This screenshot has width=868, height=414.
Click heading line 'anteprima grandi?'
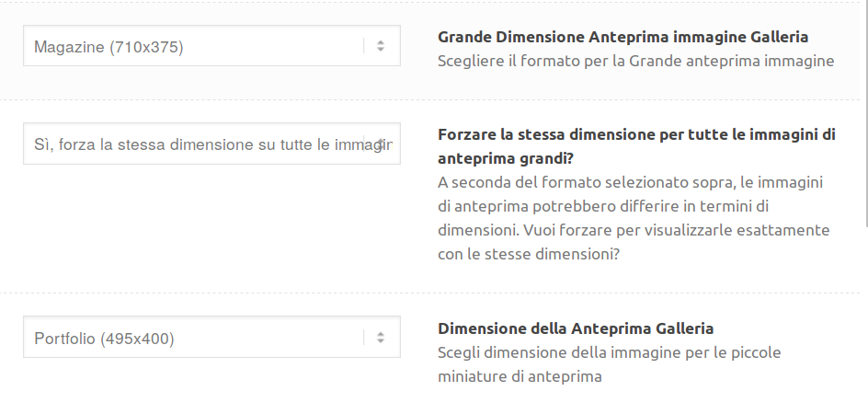pos(506,158)
